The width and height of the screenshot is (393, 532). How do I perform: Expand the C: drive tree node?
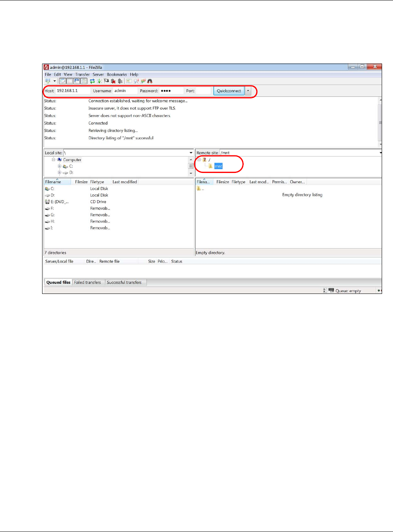[60, 166]
